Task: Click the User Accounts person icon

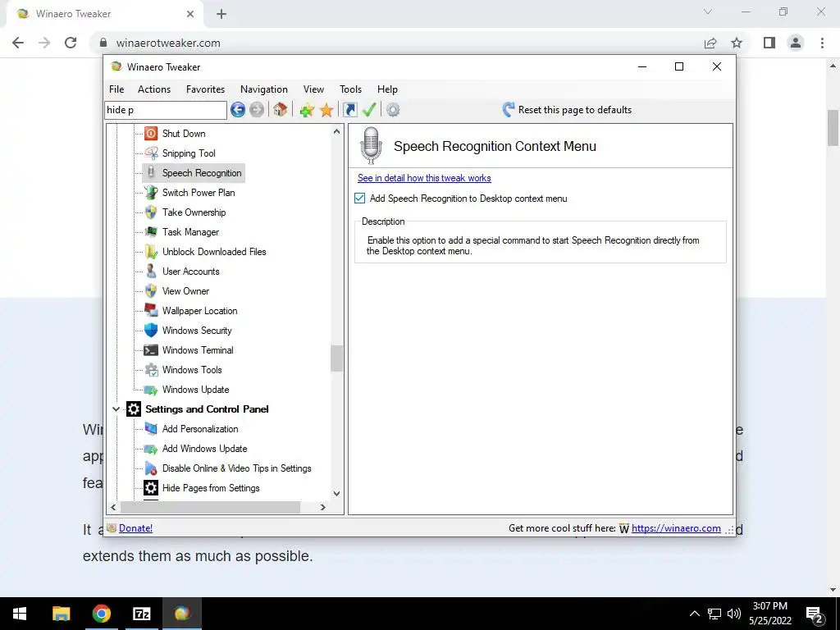Action: pos(151,271)
